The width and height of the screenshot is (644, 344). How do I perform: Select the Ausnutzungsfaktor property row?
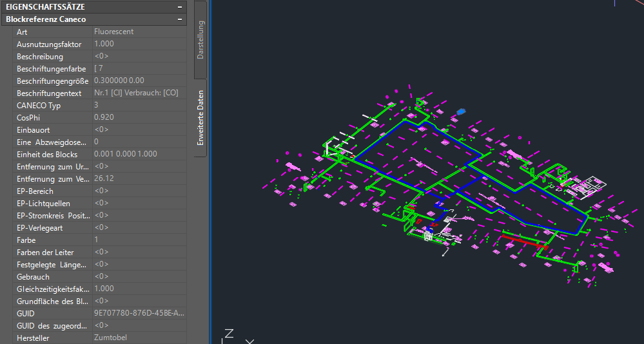coord(49,44)
